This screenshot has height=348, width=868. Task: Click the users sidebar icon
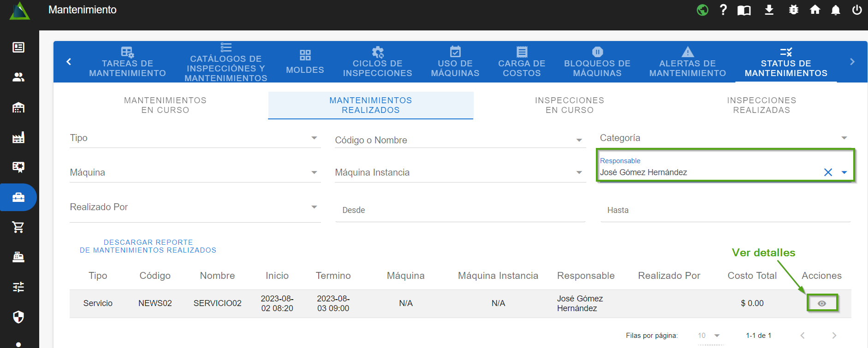pyautogui.click(x=18, y=77)
